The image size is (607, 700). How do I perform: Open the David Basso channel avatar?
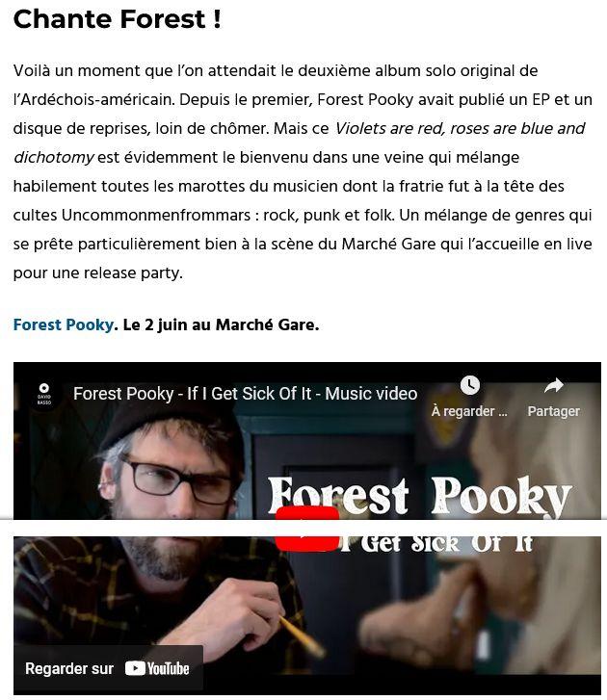coord(43,394)
